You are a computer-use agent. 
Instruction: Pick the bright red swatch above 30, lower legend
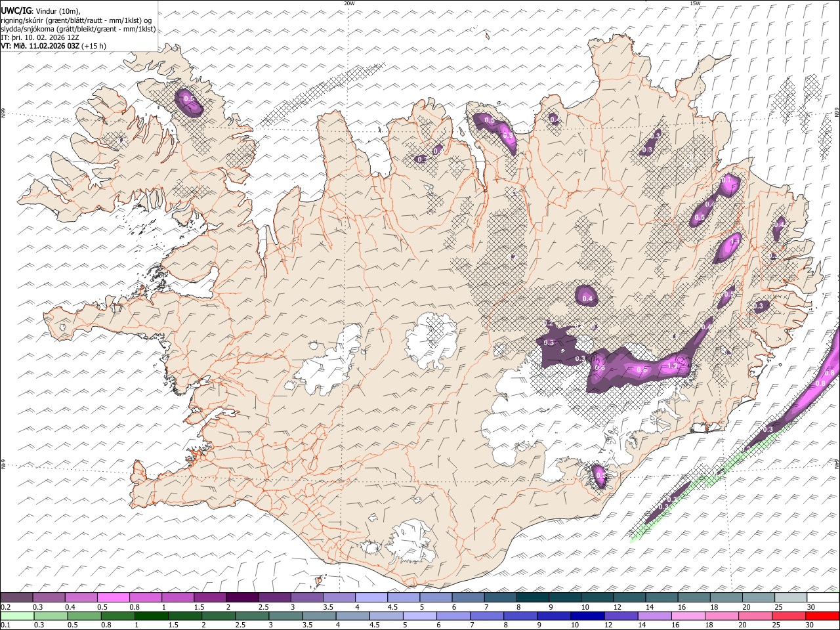pyautogui.click(x=822, y=616)
